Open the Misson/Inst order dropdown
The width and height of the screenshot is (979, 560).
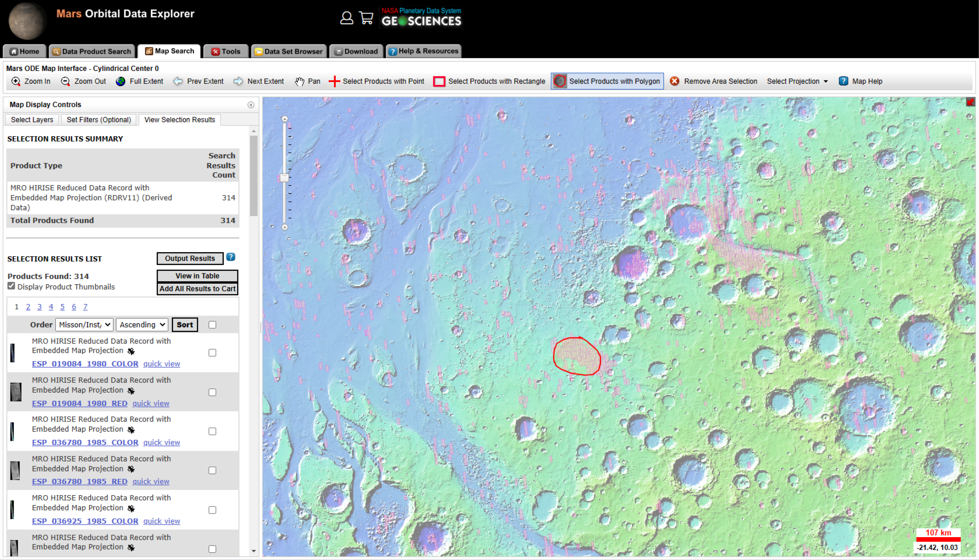[84, 325]
